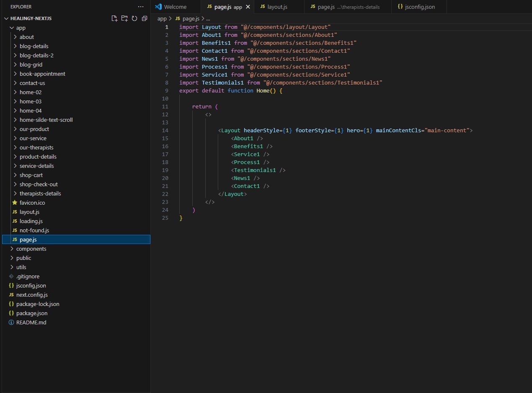Viewport: 532px width, 393px height.
Task: Collapse all folders in Explorer
Action: click(145, 18)
